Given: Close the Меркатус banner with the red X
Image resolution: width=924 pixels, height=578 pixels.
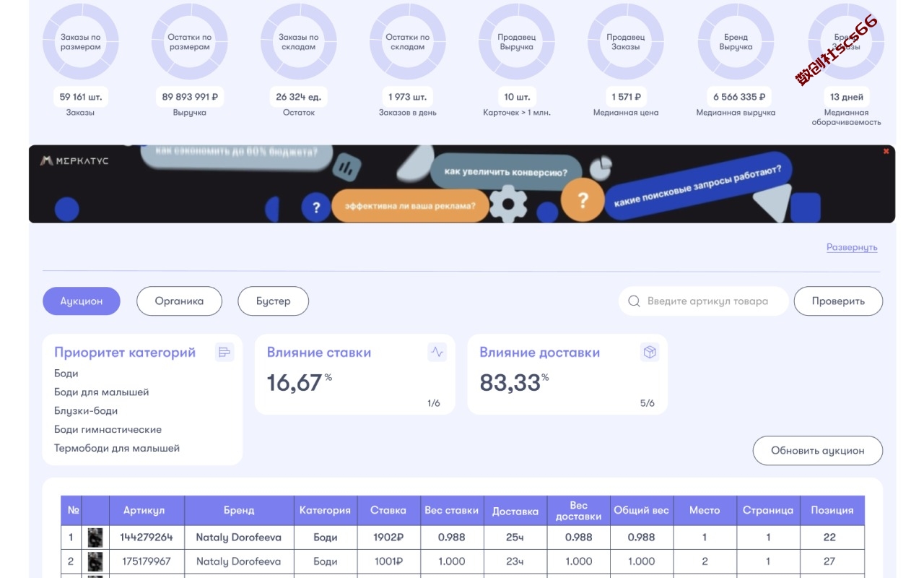Looking at the screenshot, I should pos(886,151).
